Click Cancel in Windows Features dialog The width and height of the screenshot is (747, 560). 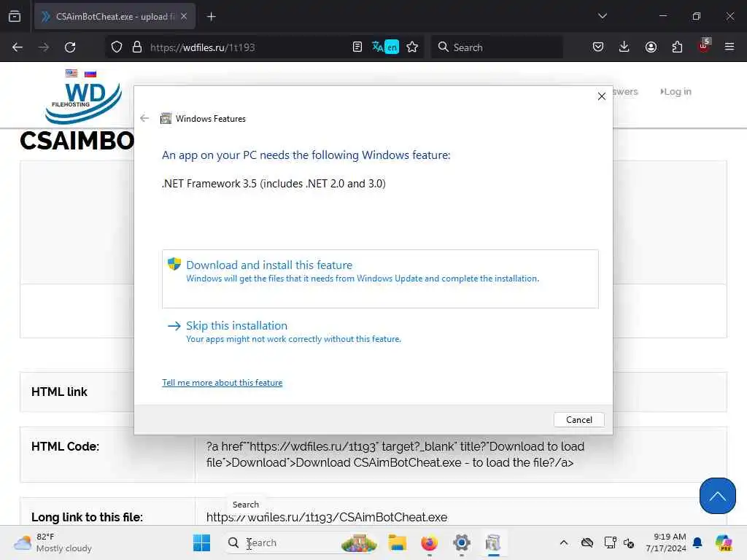coord(578,419)
